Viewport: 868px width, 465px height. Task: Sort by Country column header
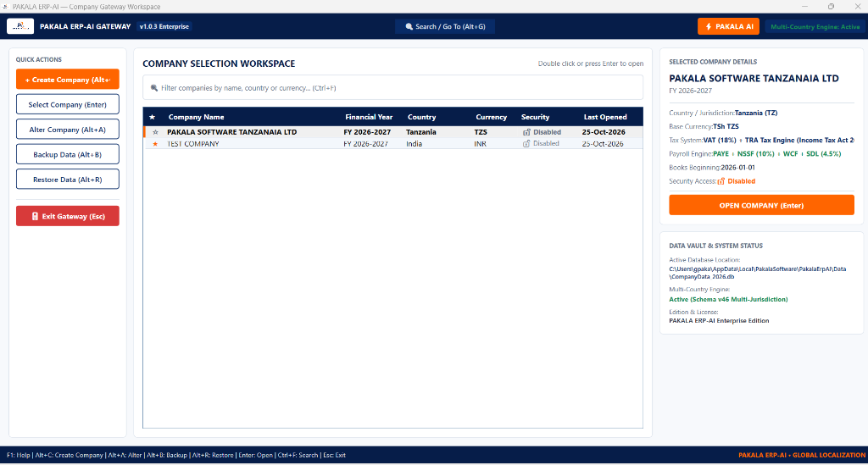(x=422, y=117)
